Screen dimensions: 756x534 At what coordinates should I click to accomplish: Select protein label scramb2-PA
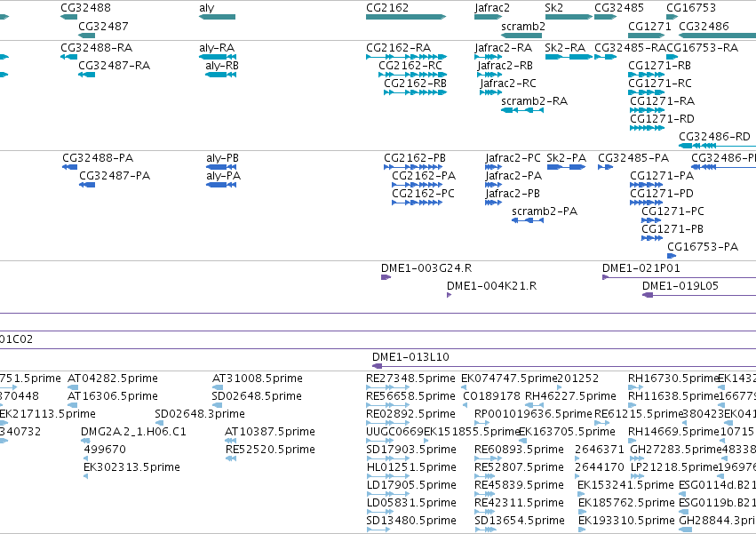click(545, 211)
